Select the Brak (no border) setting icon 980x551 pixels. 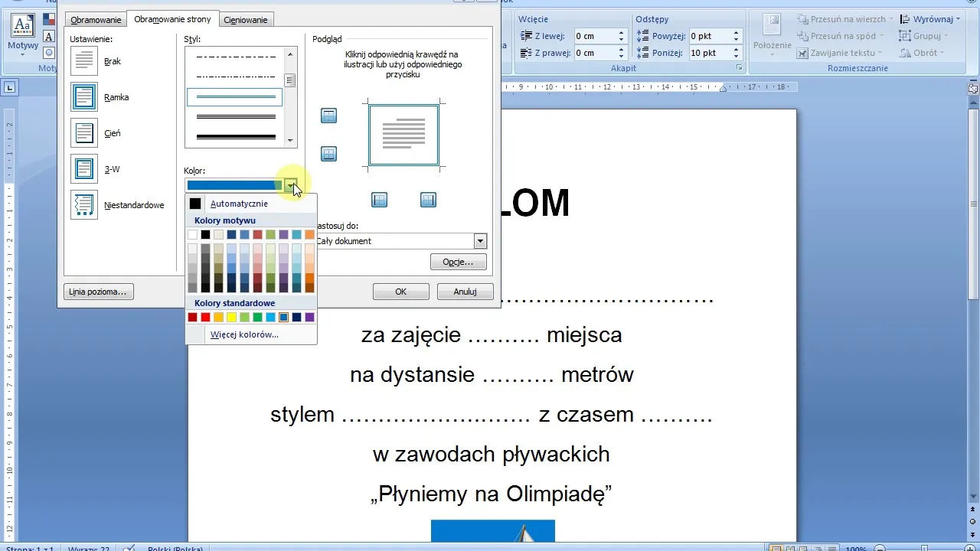[83, 61]
